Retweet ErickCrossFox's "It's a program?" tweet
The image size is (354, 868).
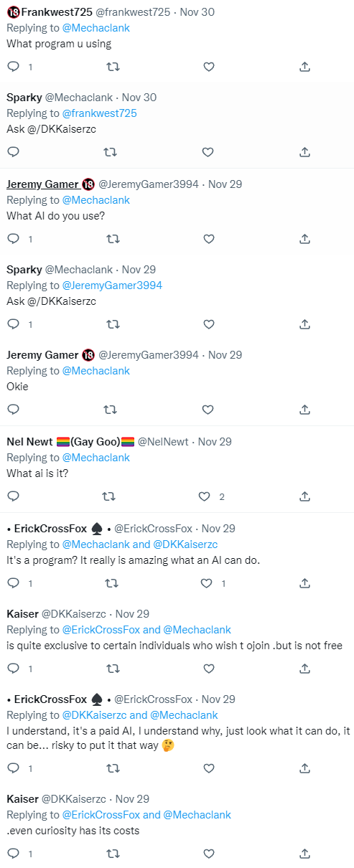112,583
